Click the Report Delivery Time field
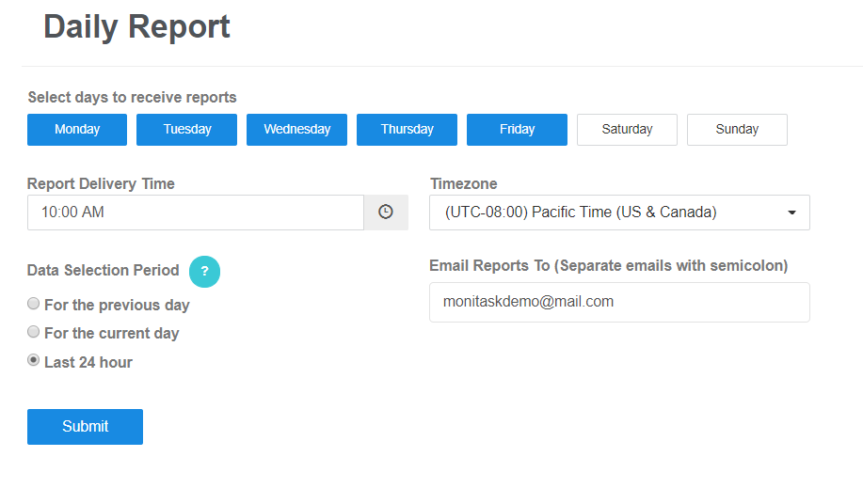The width and height of the screenshot is (863, 504). tap(196, 213)
